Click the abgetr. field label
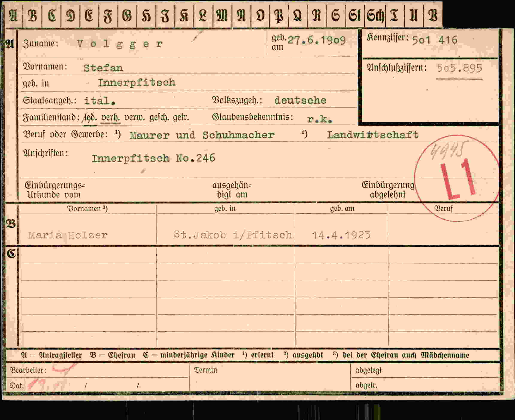This screenshot has height=420, width=515. [366, 385]
